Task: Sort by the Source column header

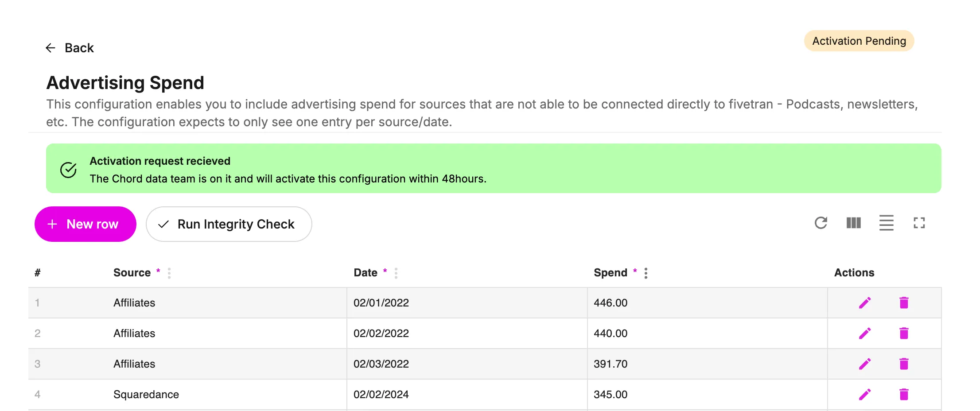Action: coord(132,273)
